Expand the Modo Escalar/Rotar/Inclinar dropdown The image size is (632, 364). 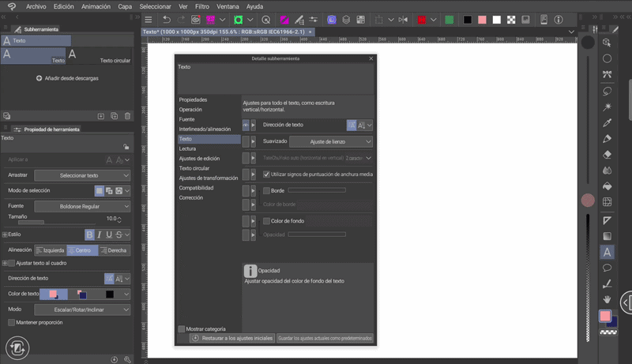(x=82, y=310)
